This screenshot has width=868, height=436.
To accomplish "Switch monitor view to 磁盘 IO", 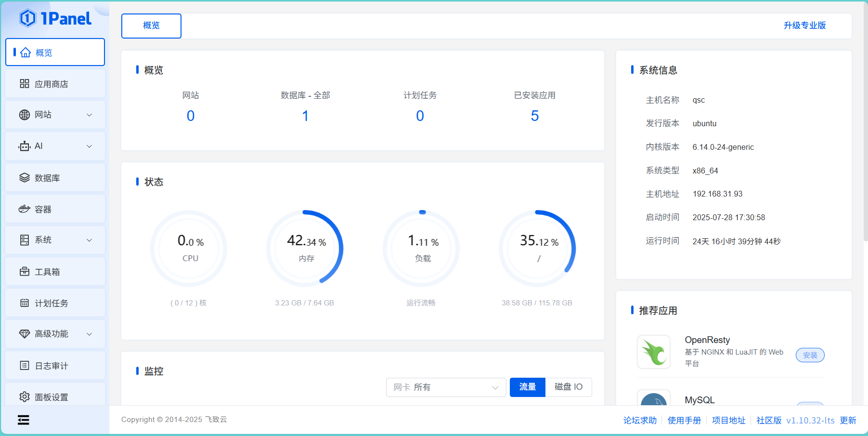I will [568, 387].
